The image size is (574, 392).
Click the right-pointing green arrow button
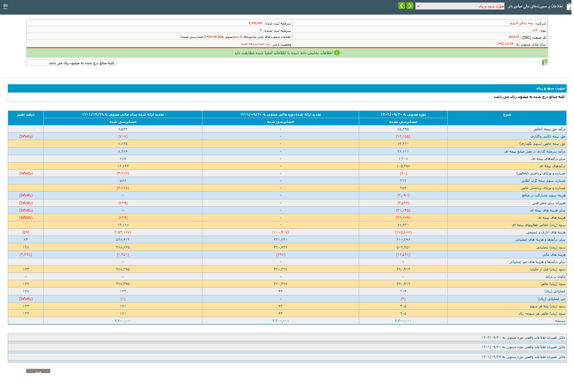410,6
